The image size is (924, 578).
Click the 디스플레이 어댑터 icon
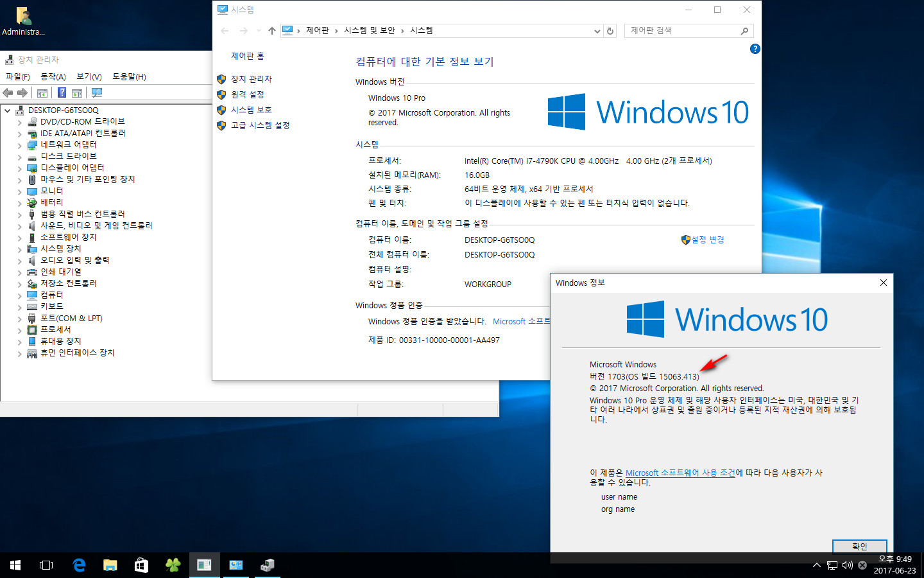pos(32,168)
